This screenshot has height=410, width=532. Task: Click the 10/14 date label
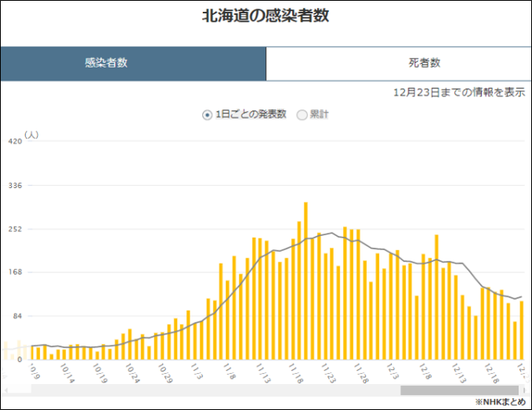[x=67, y=373]
